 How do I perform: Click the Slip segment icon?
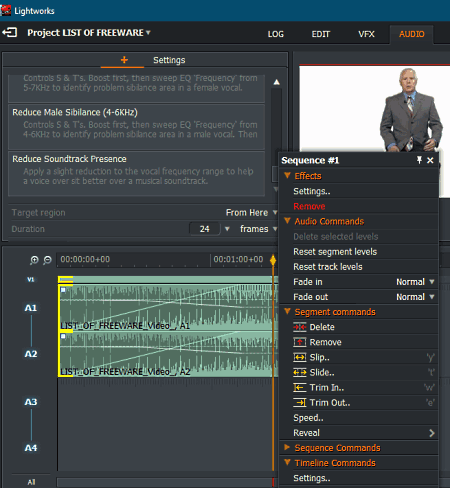tap(299, 357)
